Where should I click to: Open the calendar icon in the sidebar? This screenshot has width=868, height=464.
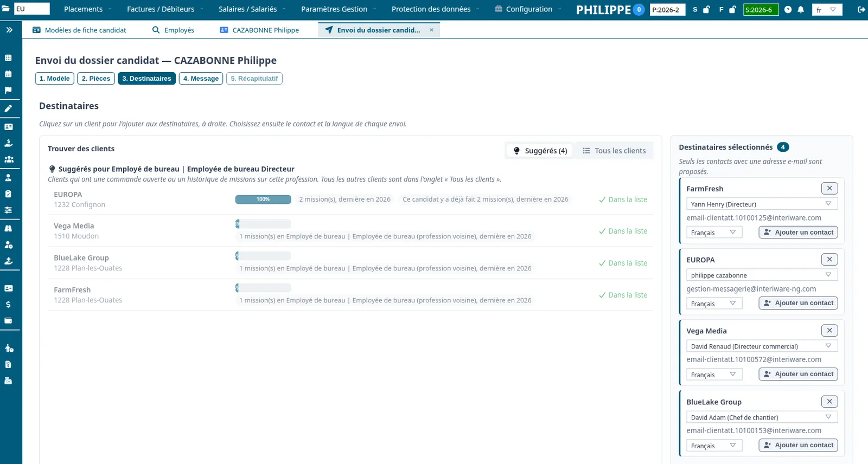(x=8, y=74)
